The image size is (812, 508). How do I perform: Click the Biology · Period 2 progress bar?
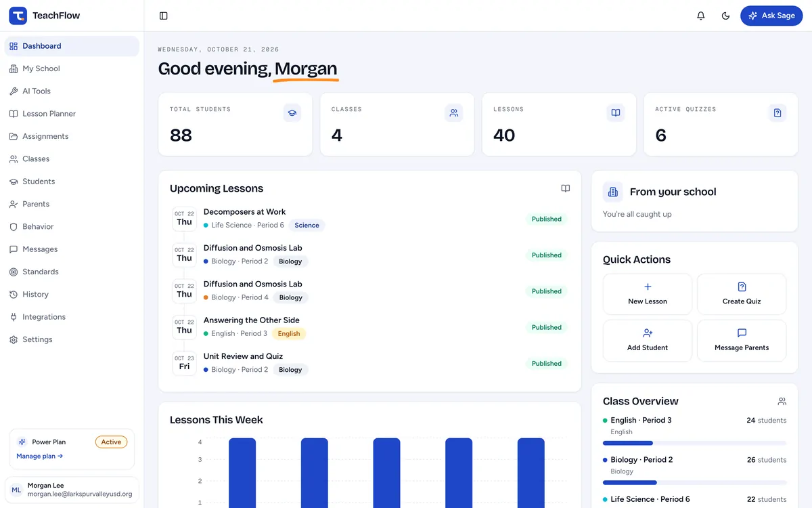point(694,483)
